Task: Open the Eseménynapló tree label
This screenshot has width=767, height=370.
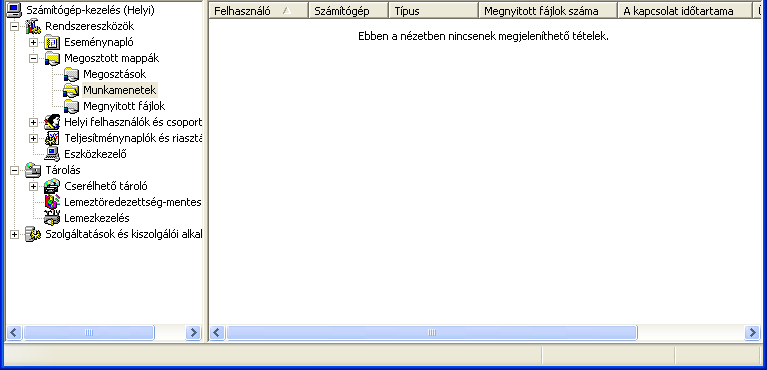Action: 99,43
